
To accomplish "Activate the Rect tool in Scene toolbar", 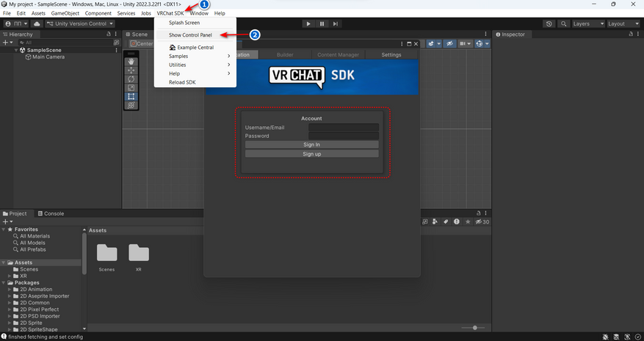I will tap(131, 97).
